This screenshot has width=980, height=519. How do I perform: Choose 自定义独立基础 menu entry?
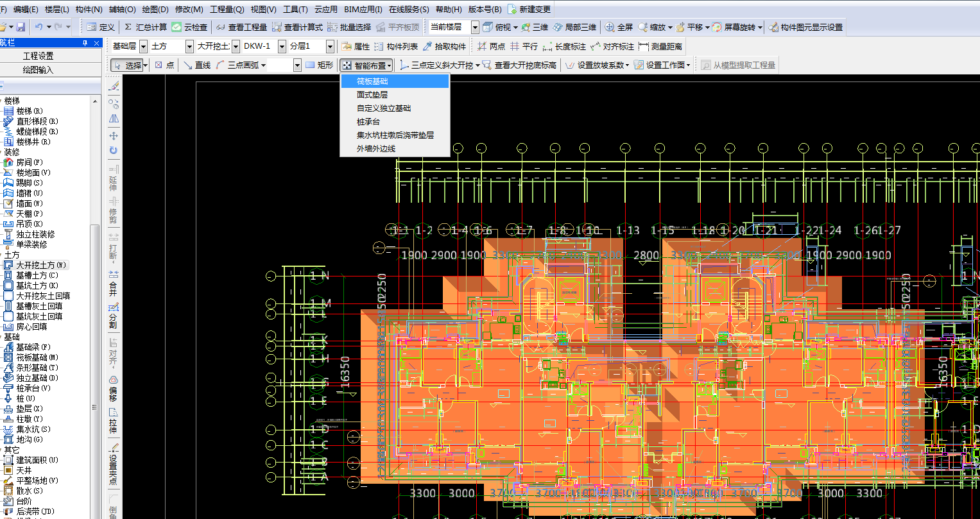[x=395, y=108]
